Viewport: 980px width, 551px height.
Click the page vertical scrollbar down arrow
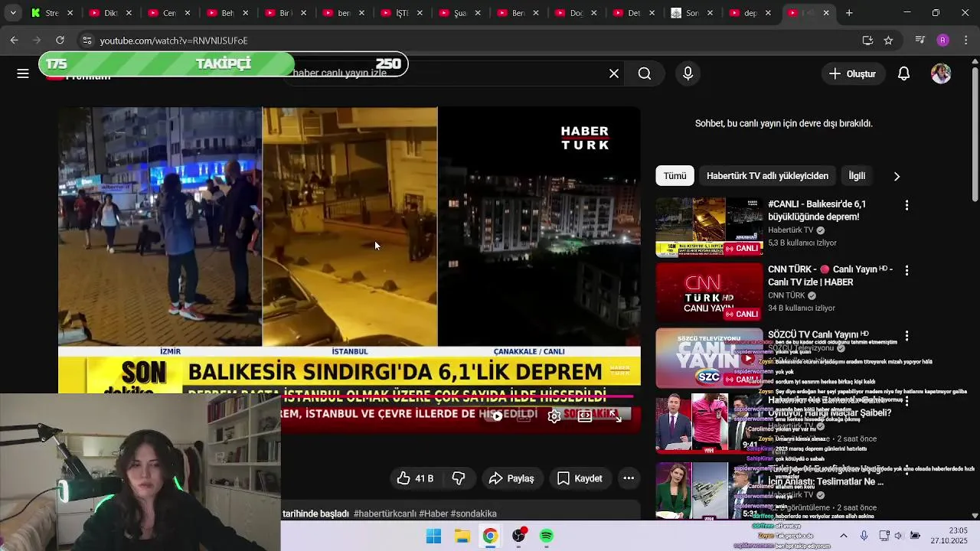pyautogui.click(x=975, y=515)
